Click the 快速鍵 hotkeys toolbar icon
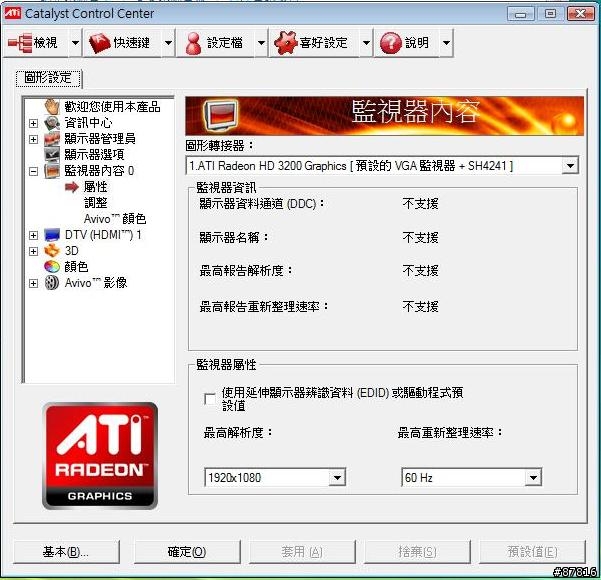This screenshot has width=601, height=580. point(100,43)
